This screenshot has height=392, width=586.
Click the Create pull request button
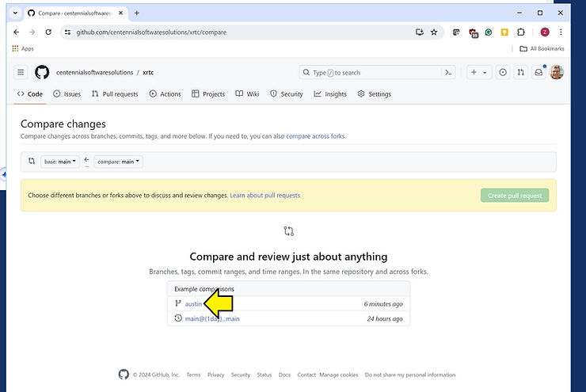click(x=514, y=196)
